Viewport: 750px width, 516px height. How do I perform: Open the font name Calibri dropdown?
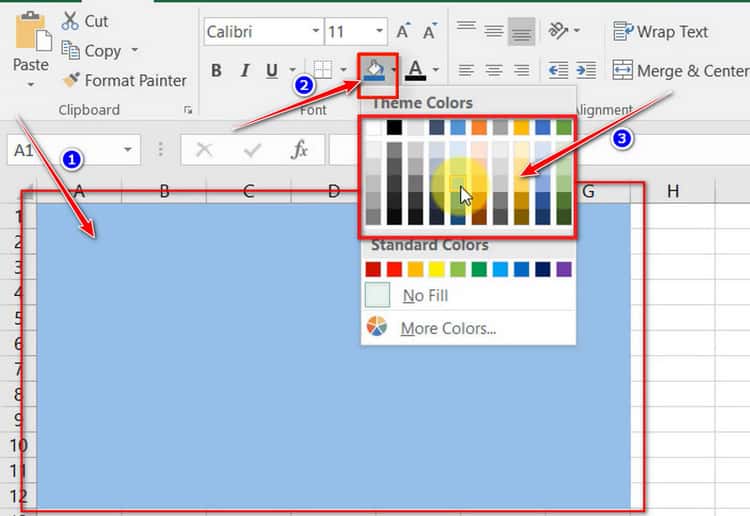click(316, 31)
